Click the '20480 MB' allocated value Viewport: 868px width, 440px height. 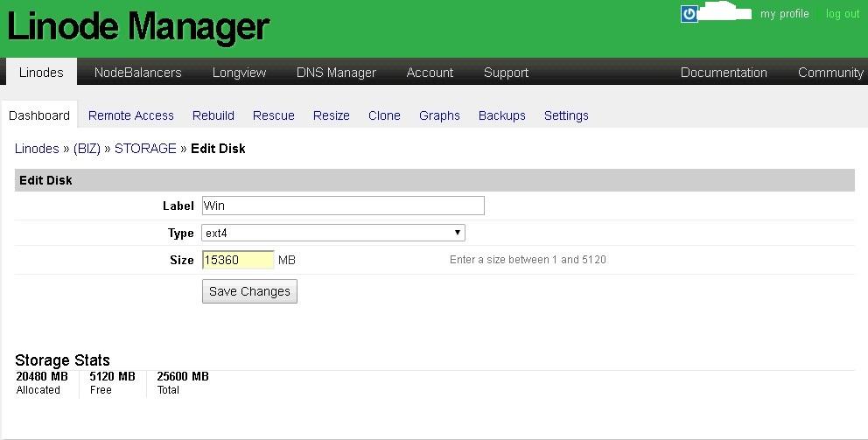[42, 376]
